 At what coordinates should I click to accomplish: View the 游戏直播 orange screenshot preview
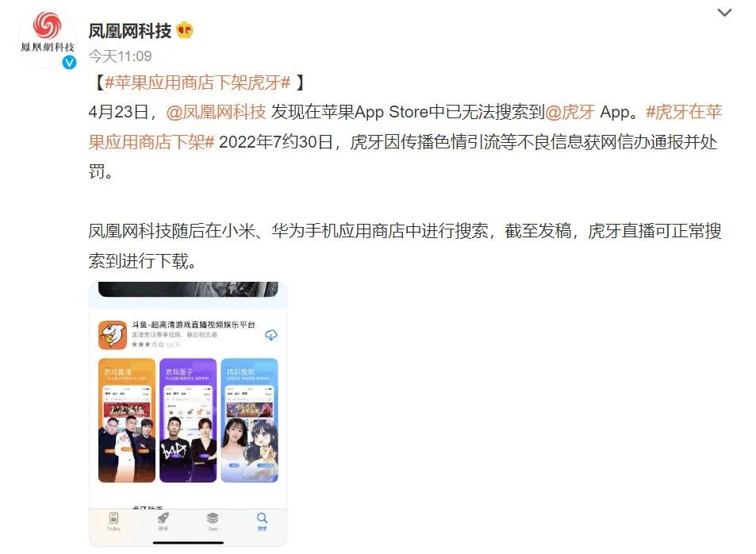coord(127,420)
